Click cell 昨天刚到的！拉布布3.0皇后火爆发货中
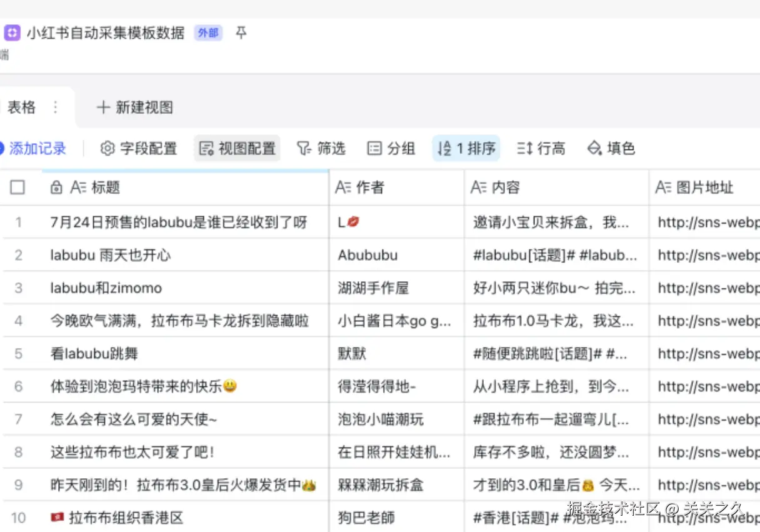The height and width of the screenshot is (532, 760). point(185,485)
